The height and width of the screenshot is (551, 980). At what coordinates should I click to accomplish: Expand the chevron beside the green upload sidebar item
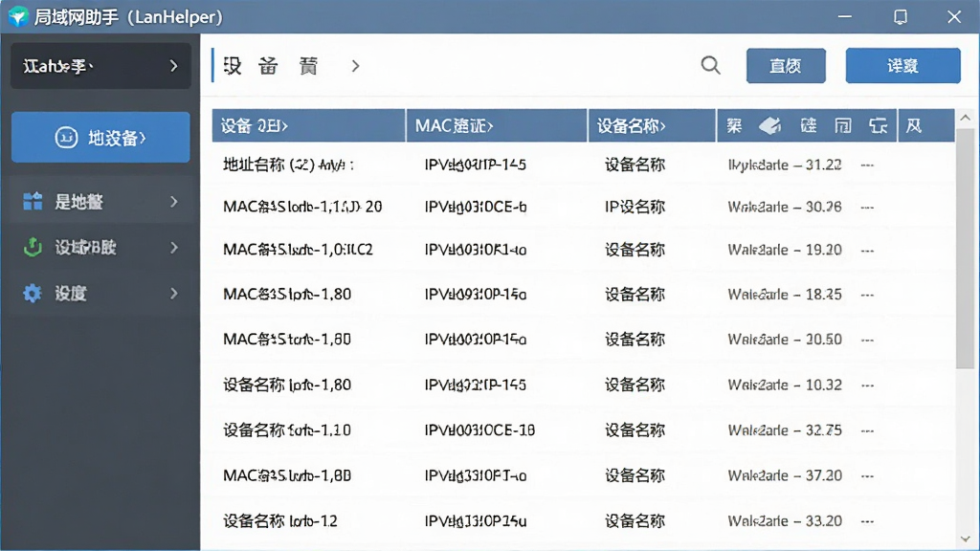tap(174, 248)
